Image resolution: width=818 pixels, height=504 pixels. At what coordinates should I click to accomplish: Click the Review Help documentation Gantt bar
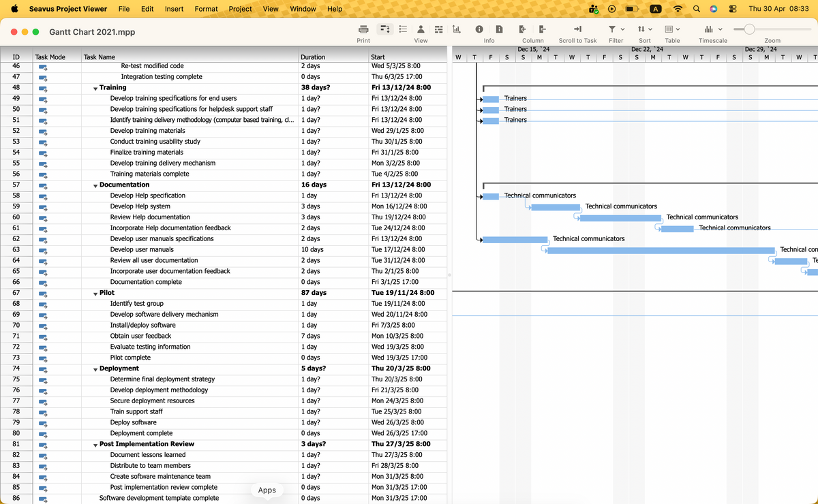[x=620, y=218]
